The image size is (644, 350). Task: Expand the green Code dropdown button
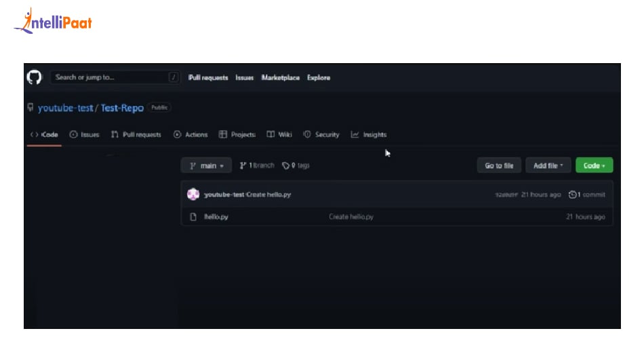tap(595, 166)
